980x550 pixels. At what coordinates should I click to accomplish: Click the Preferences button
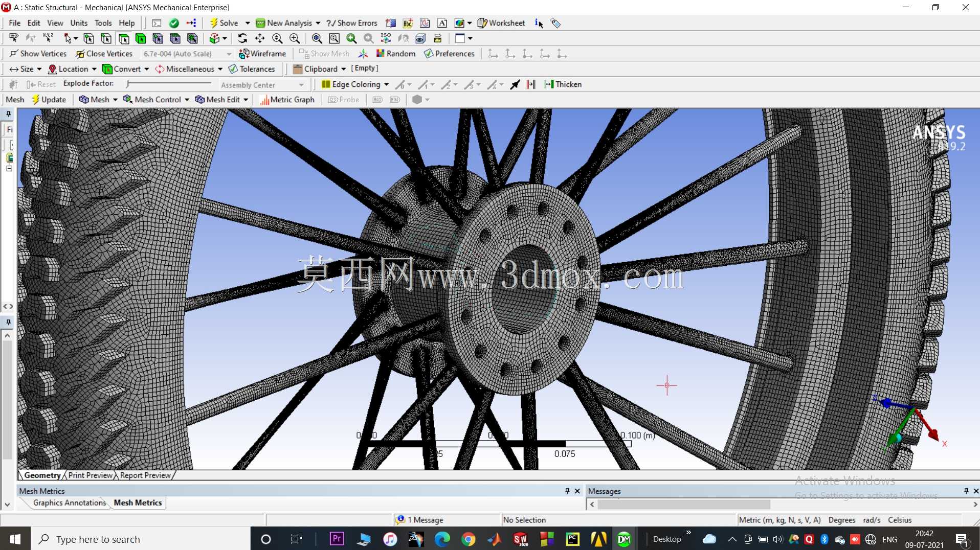coord(450,54)
